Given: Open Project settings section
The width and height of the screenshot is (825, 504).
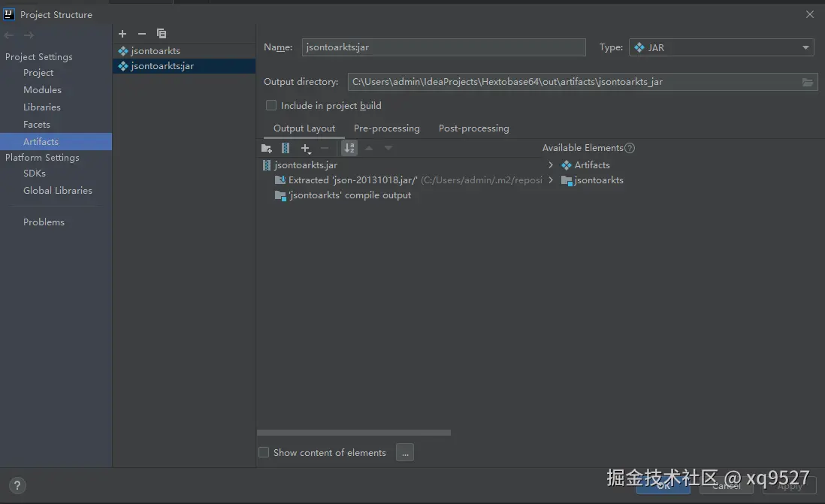Looking at the screenshot, I should click(38, 73).
